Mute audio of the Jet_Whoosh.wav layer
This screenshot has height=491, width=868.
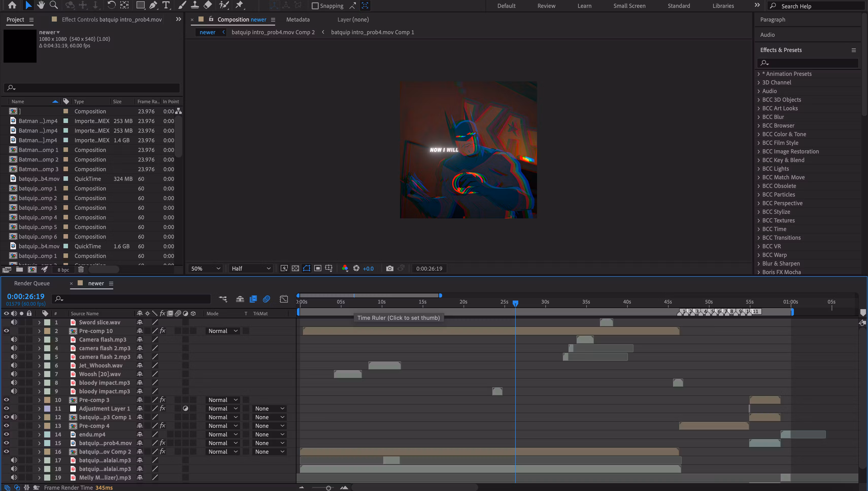tap(14, 365)
